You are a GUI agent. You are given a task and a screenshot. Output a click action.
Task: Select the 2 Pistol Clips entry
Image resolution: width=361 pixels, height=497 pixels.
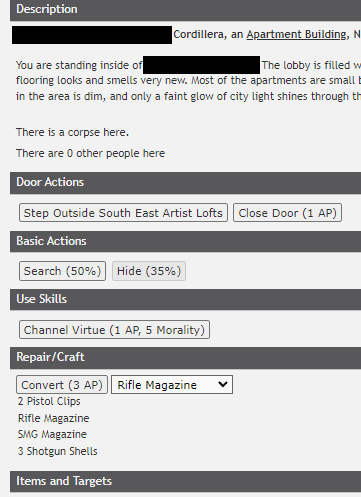[49, 401]
